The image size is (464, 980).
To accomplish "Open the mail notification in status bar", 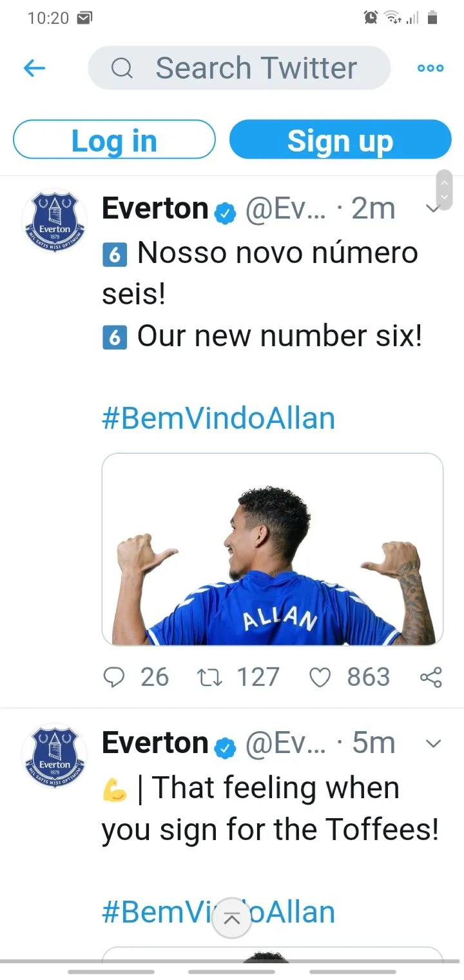I will point(84,18).
